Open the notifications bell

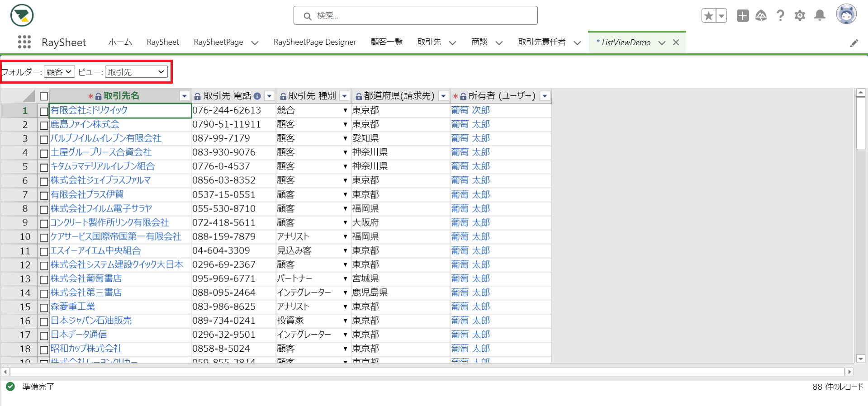[820, 16]
